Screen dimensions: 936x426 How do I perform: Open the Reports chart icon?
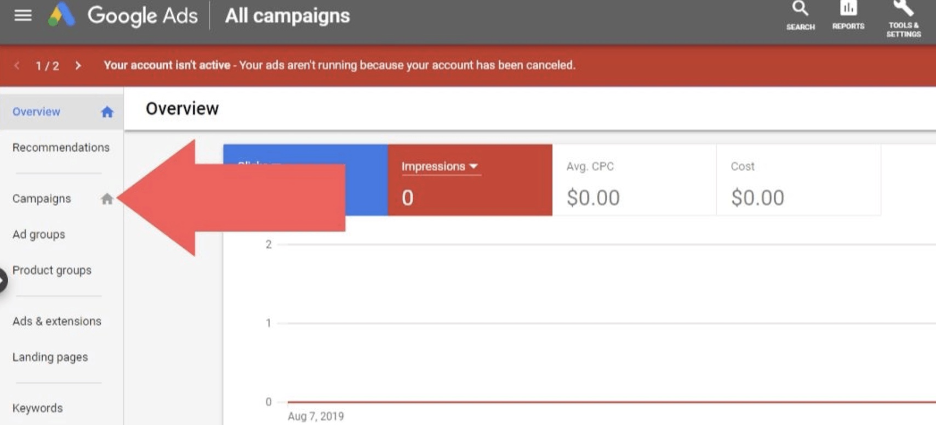(848, 14)
